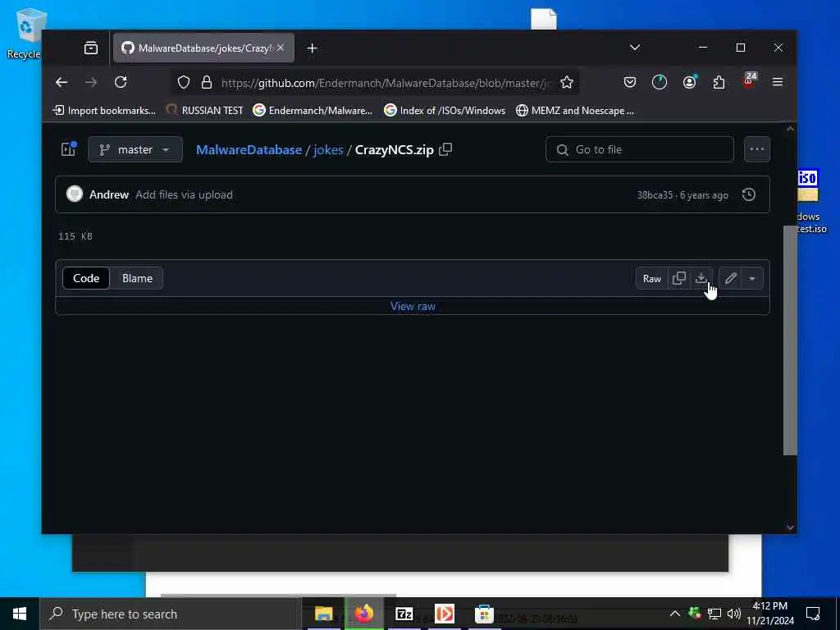
Task: Copy the file path icon
Action: coord(445,149)
